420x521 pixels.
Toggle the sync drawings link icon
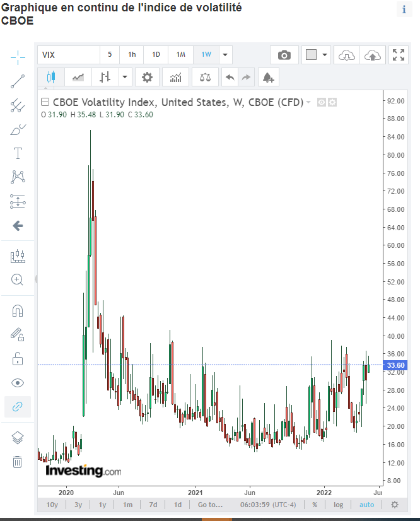pyautogui.click(x=18, y=407)
